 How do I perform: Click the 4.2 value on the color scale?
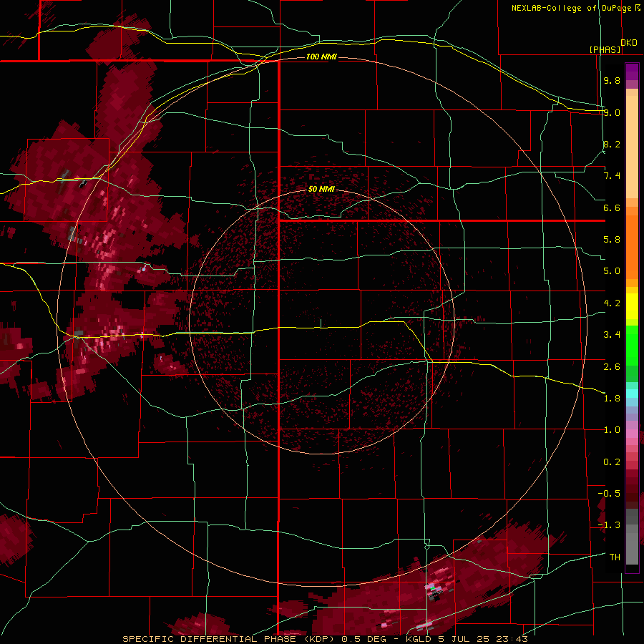pyautogui.click(x=612, y=303)
